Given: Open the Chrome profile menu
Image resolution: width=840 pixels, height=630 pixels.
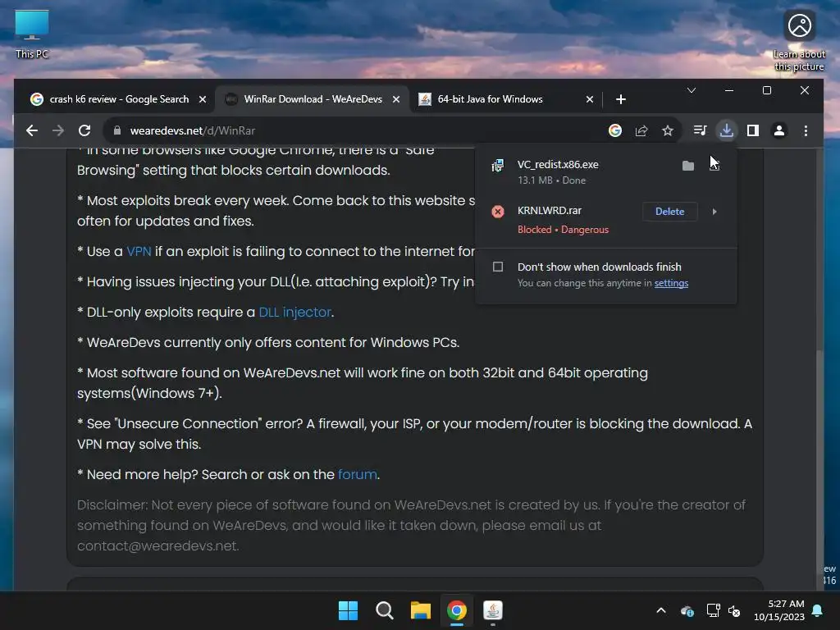Looking at the screenshot, I should pyautogui.click(x=779, y=130).
